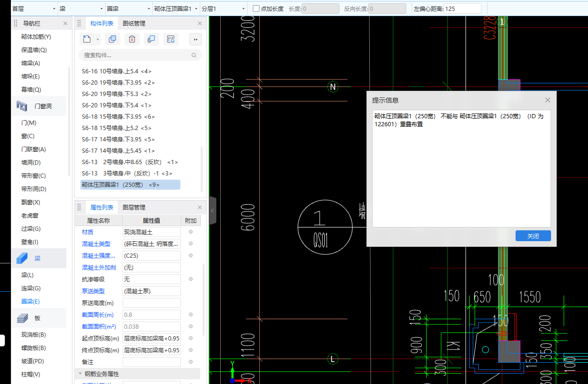588x384 pixels.
Task: Click the 门窗洞 category icon
Action: coord(22,106)
